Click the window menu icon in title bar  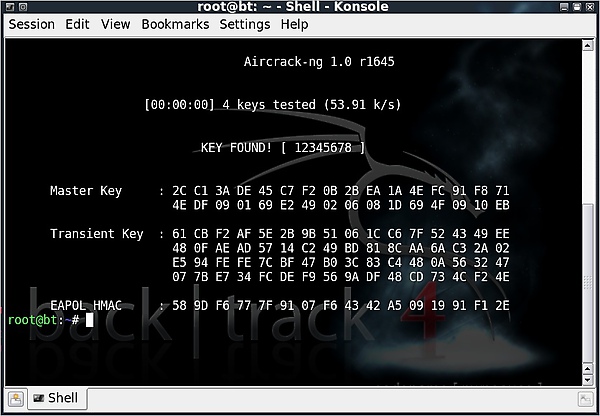coord(10,7)
